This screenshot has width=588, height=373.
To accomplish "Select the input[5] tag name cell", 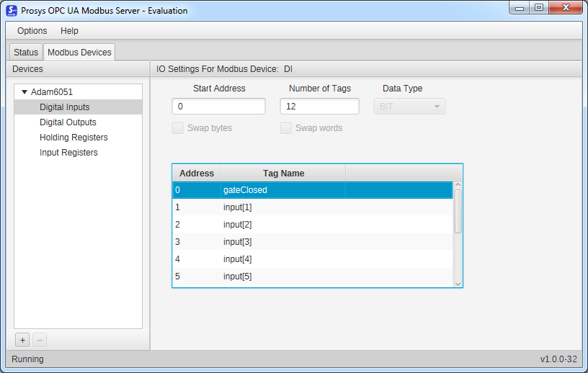I will (x=283, y=277).
